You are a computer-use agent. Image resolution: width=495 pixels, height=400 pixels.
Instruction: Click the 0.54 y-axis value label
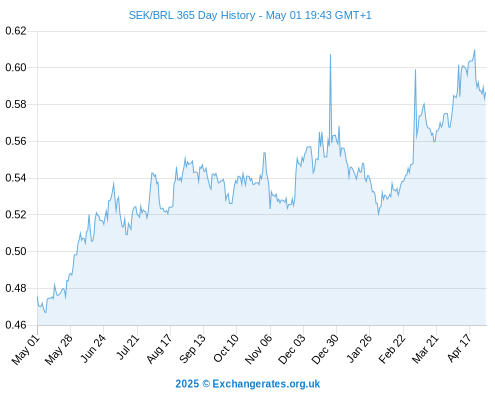click(16, 178)
